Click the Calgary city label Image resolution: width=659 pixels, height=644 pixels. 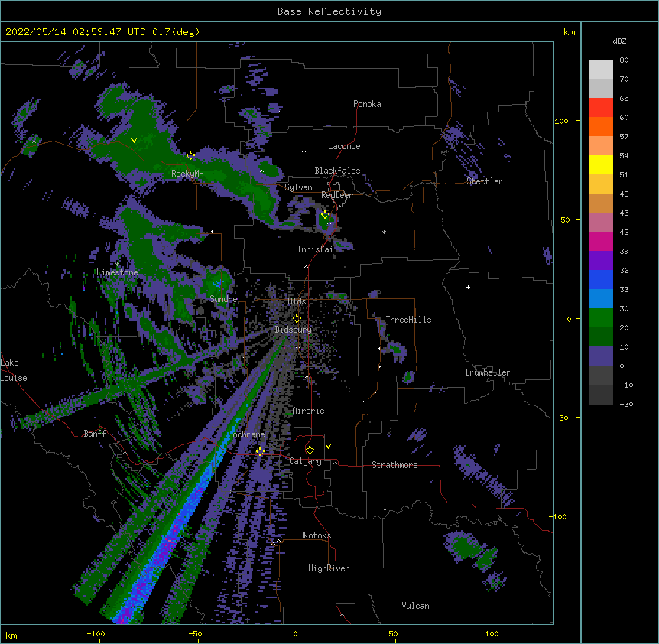pyautogui.click(x=305, y=461)
